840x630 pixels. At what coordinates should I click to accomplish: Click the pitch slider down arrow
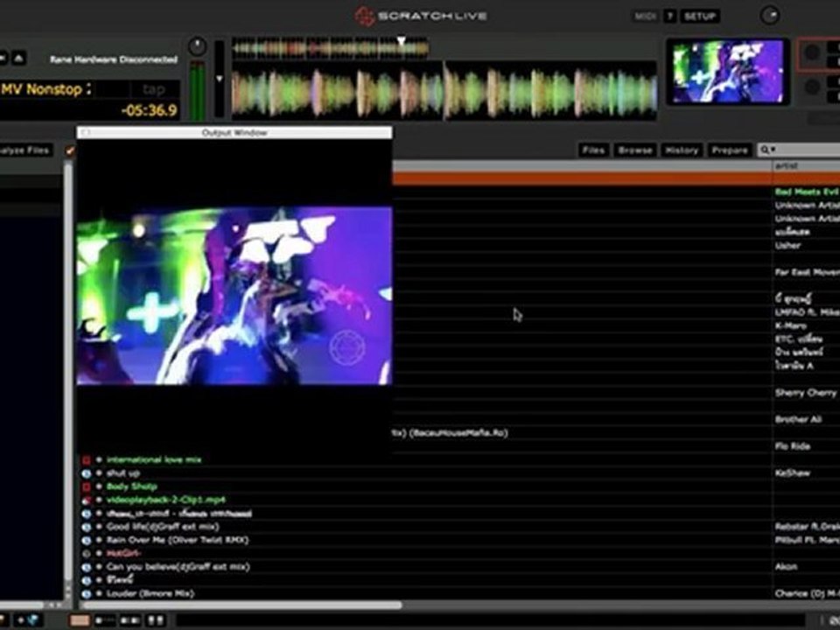(x=219, y=79)
